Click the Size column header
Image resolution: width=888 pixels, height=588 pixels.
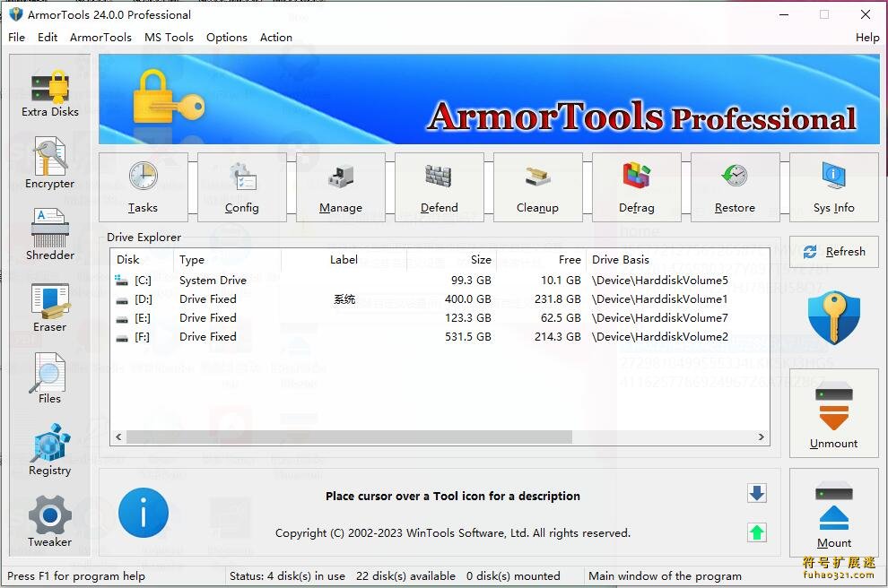tap(451, 260)
